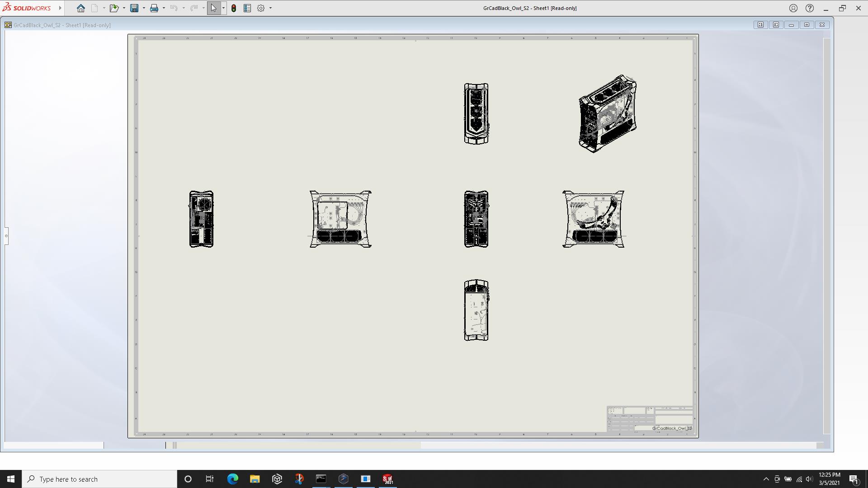Open the user login profile icon
This screenshot has width=868, height=488.
pos(793,8)
